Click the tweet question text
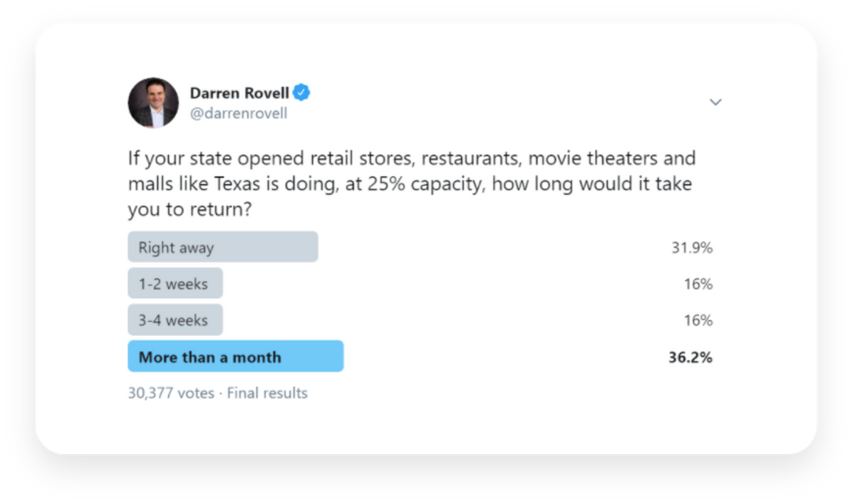The width and height of the screenshot is (855, 504). click(x=412, y=184)
